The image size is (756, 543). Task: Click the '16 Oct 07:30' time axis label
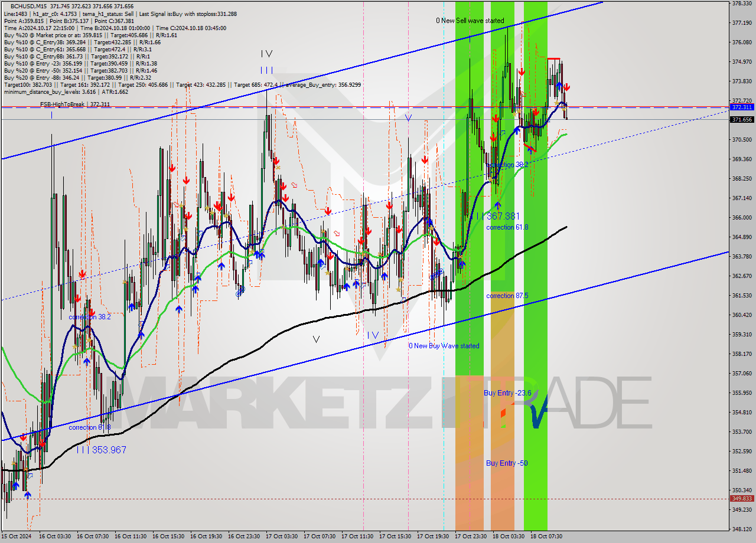click(x=93, y=537)
